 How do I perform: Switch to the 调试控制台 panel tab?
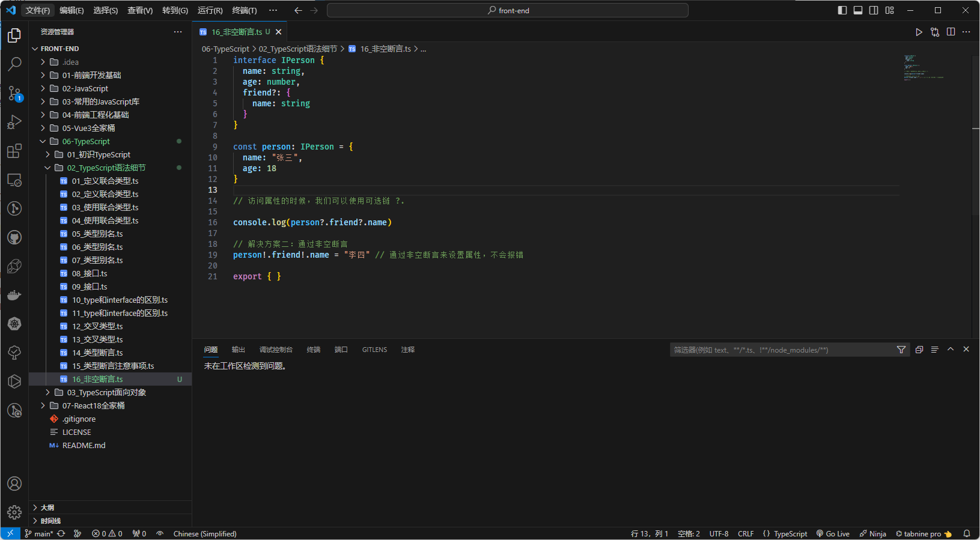coord(276,350)
